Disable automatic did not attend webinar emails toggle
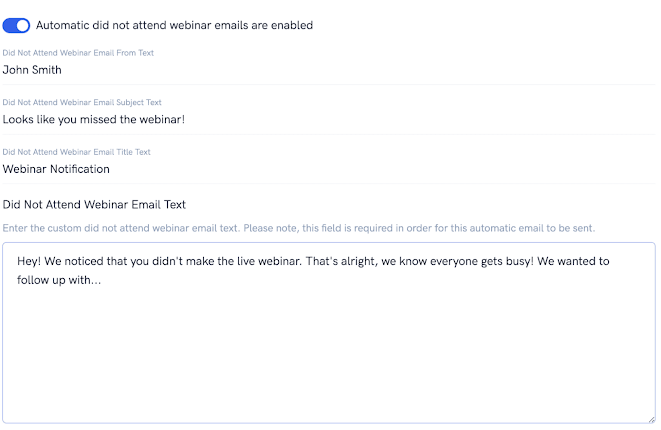661x430 pixels. (x=16, y=25)
